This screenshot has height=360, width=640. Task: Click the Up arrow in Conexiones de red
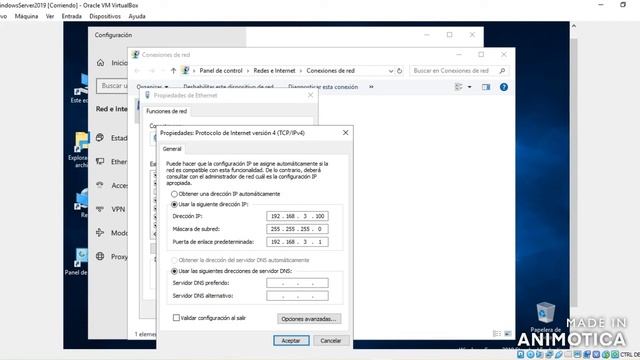pyautogui.click(x=173, y=71)
